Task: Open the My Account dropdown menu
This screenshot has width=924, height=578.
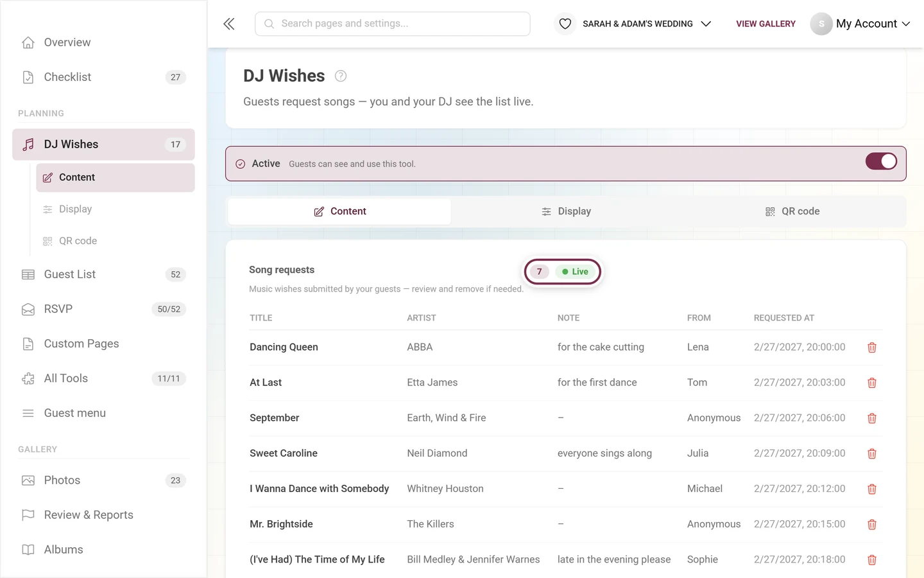Action: tap(860, 24)
